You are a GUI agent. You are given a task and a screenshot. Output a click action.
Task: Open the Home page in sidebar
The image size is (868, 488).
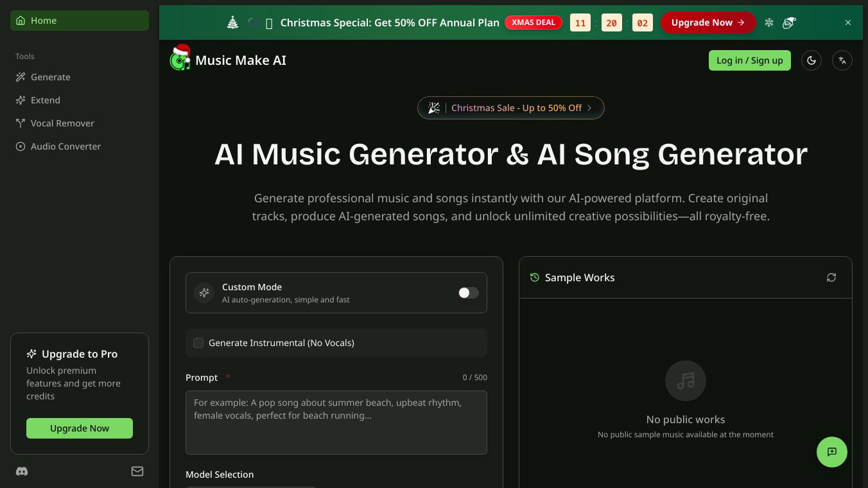80,21
